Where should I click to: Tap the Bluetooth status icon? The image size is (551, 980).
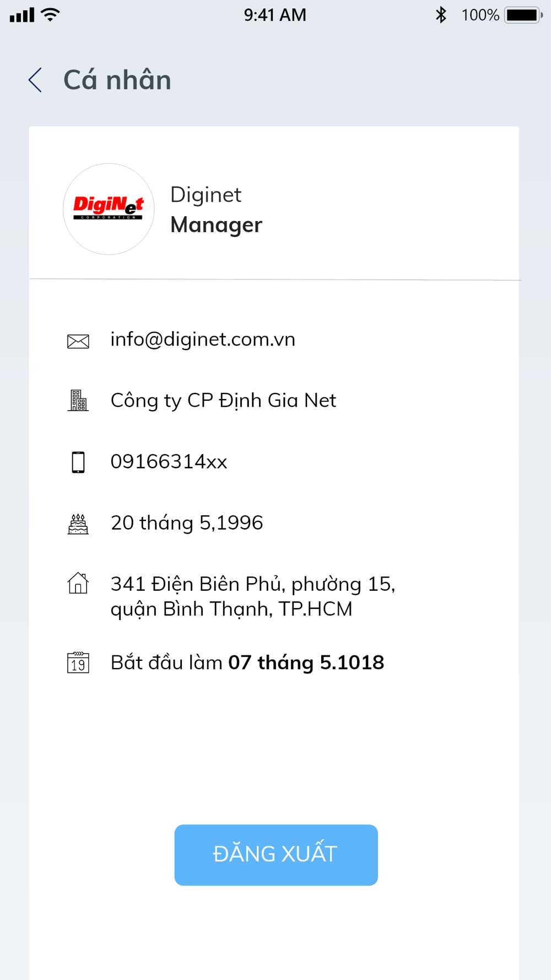click(441, 15)
